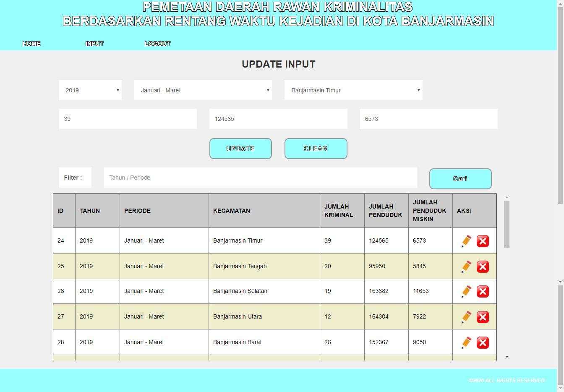Click the edit pencil for row ID 24
Viewport: 564px width, 392px height.
click(466, 241)
